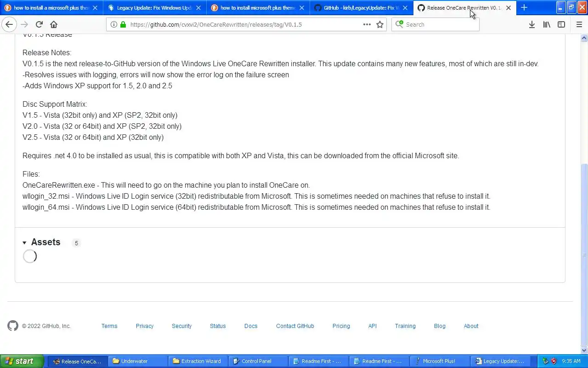Click the wllogin_64.msi description line
The height and width of the screenshot is (368, 588).
pos(256,207)
